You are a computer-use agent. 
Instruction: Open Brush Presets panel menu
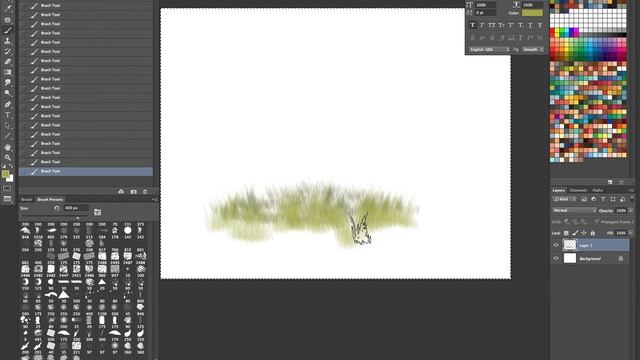click(x=154, y=200)
